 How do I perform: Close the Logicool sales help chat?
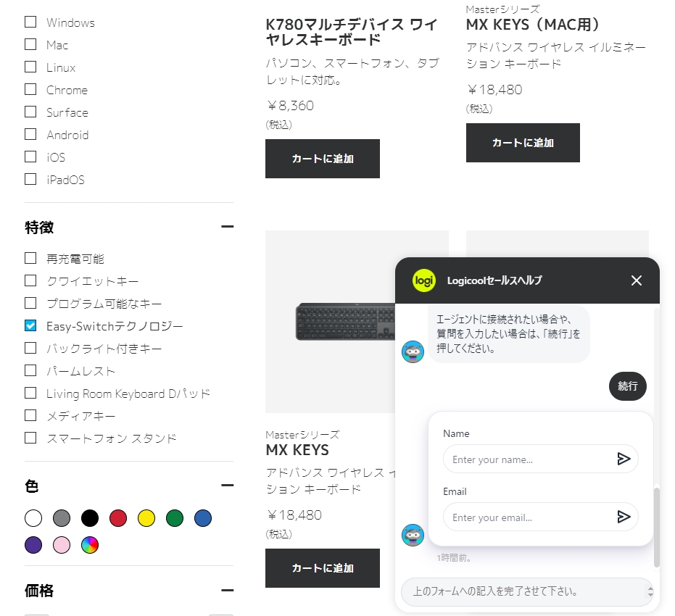[637, 280]
